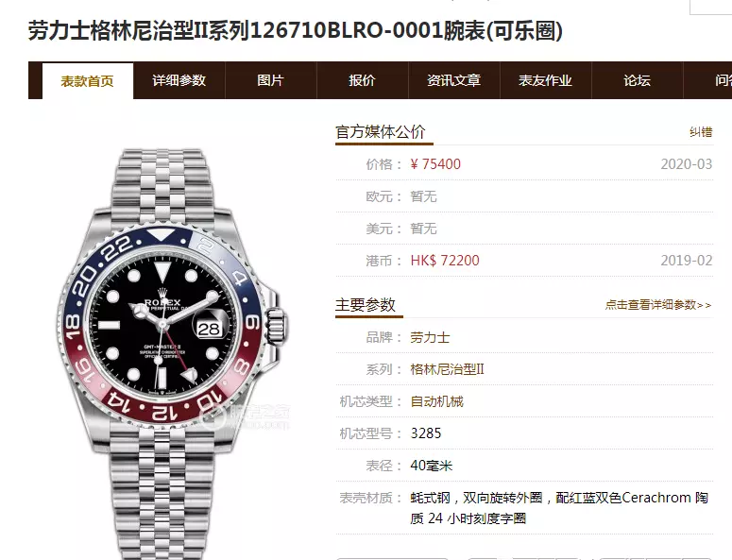Click the 3285 movement model value
This screenshot has height=560, width=732.
click(x=426, y=433)
